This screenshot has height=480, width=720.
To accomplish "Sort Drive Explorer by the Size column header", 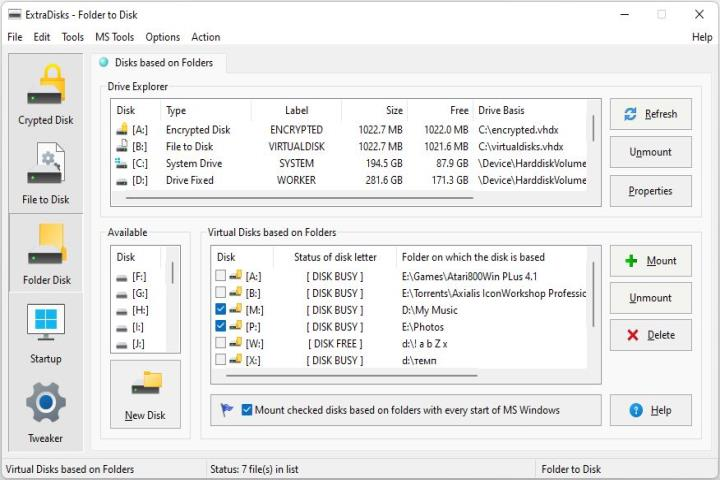I will tap(375, 110).
